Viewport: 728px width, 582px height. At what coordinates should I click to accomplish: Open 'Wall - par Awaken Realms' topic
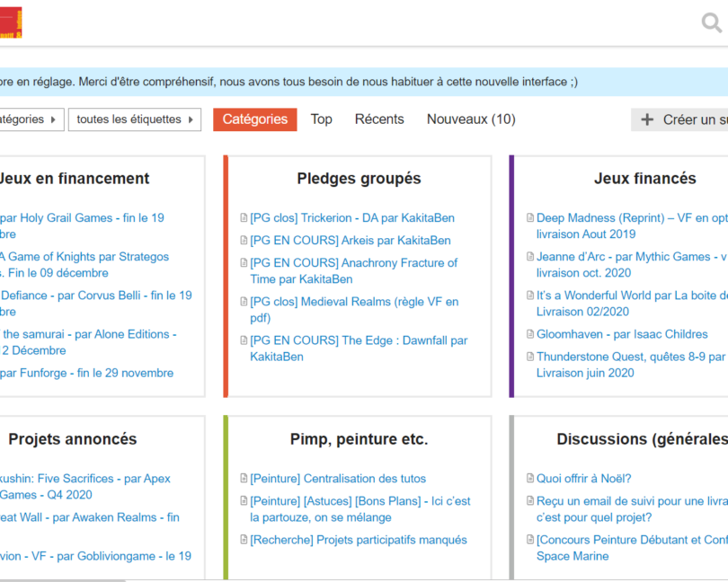90,517
